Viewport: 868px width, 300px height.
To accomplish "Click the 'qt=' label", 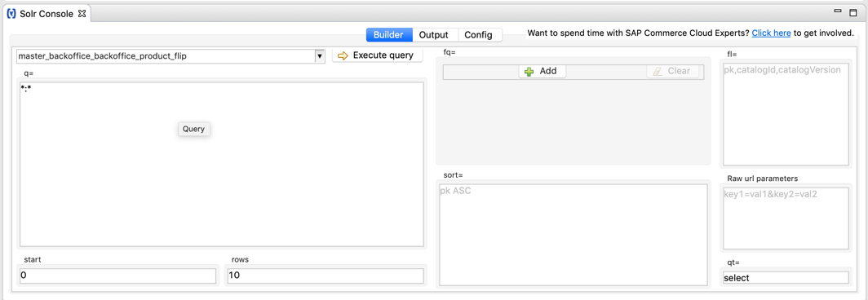I will pos(733,262).
